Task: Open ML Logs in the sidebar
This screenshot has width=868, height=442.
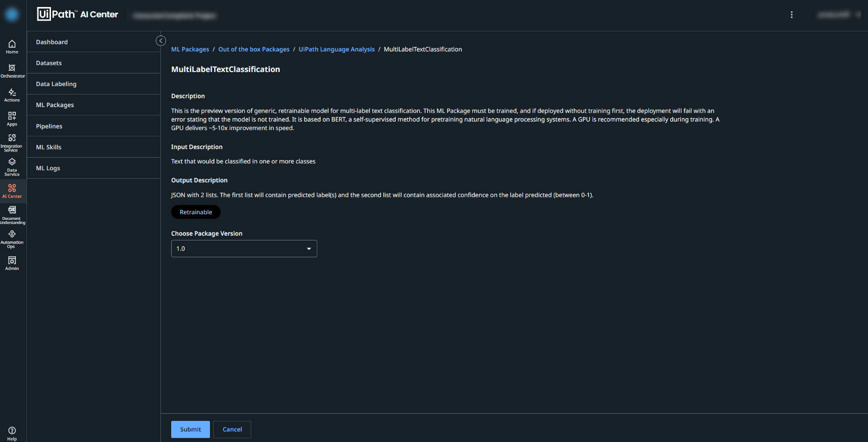Action: click(94, 168)
